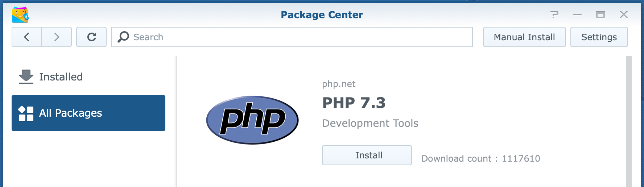
Task: Click the Download count : 1117610 text
Action: [481, 159]
